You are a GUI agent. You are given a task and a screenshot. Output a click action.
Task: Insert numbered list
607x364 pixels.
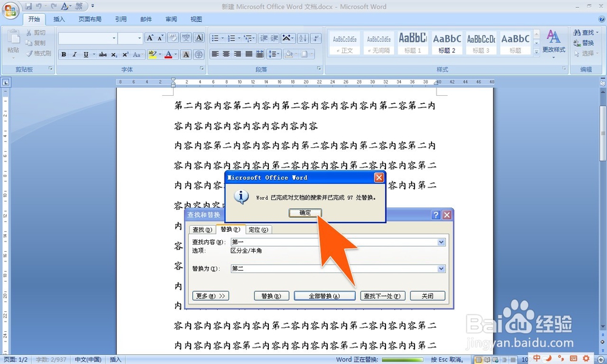pyautogui.click(x=231, y=38)
